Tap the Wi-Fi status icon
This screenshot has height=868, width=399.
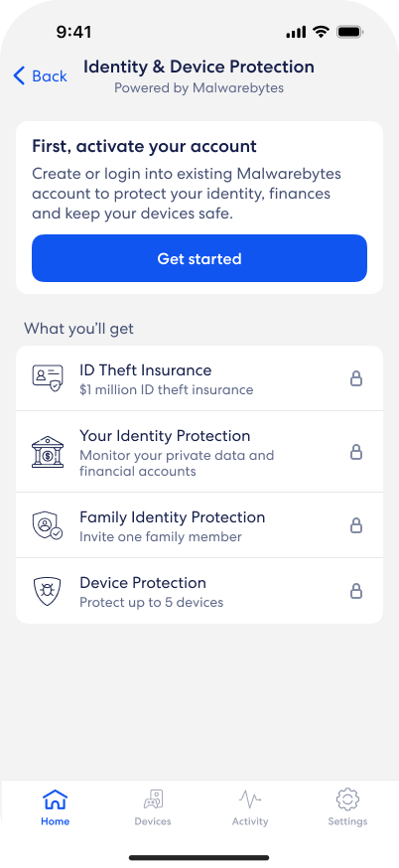click(x=321, y=32)
